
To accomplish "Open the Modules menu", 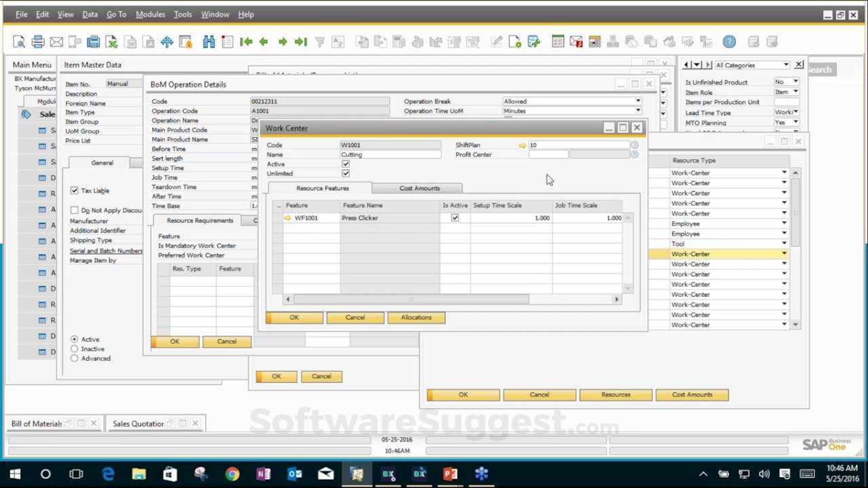I will (150, 14).
